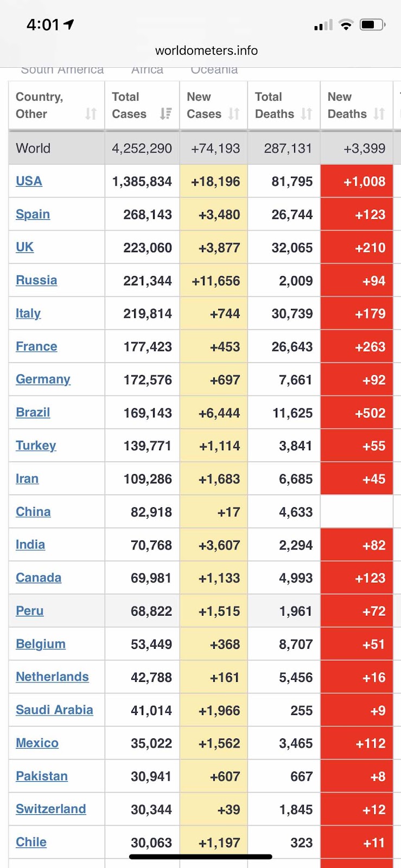Sort by New Deaths arrow icon
This screenshot has height=868, width=401.
(x=379, y=114)
